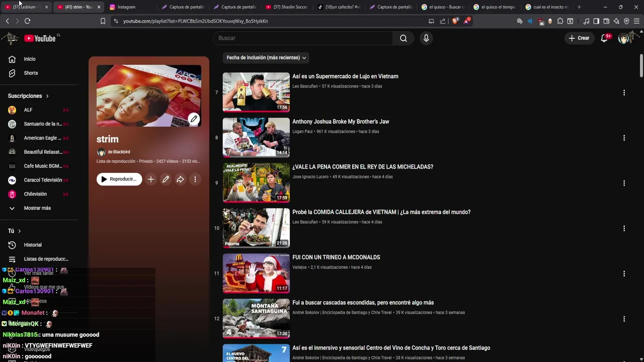Screen dimensions: 644x362
Task: Click in the Buscar search field
Action: pyautogui.click(x=304, y=38)
